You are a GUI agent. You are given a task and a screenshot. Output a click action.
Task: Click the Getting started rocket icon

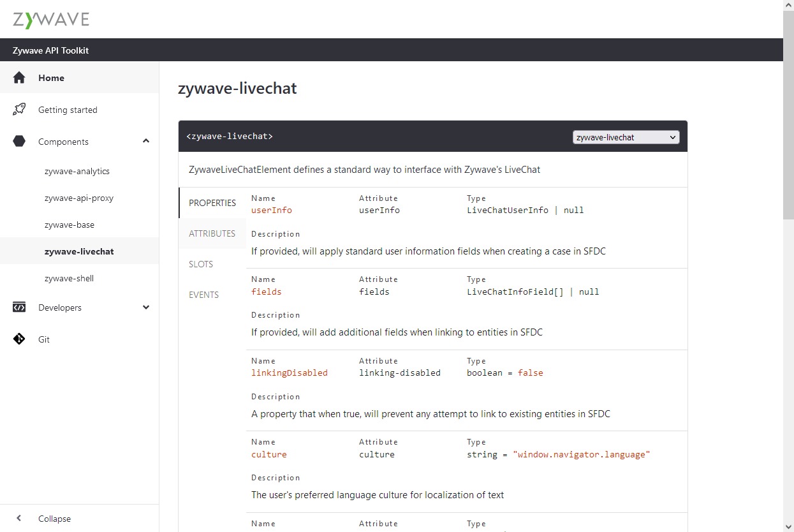[x=19, y=110]
